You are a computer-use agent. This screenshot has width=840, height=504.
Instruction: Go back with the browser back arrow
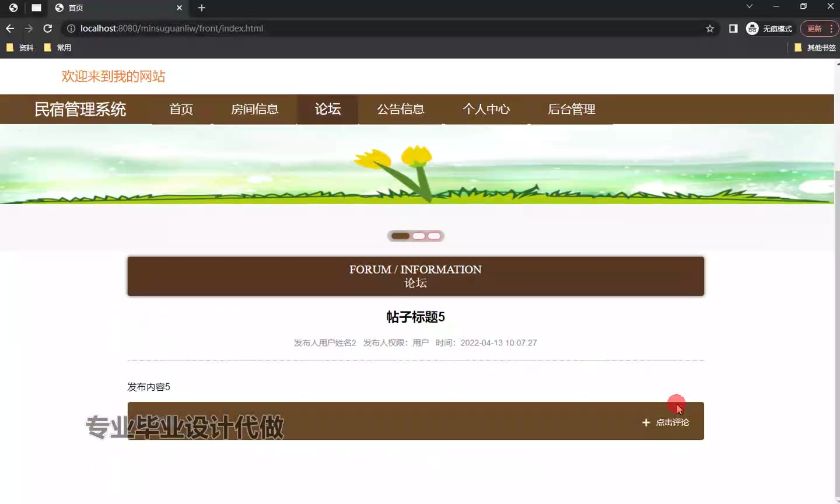pos(10,29)
